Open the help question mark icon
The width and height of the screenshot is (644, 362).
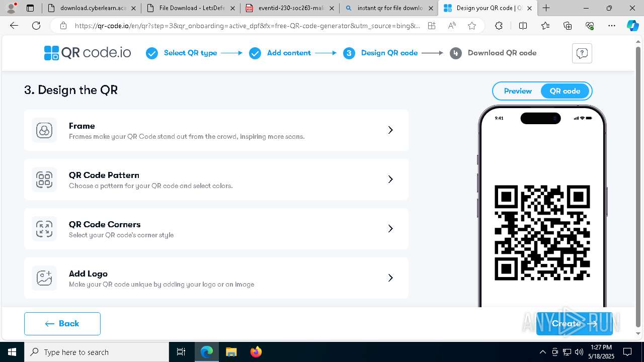coord(582,53)
